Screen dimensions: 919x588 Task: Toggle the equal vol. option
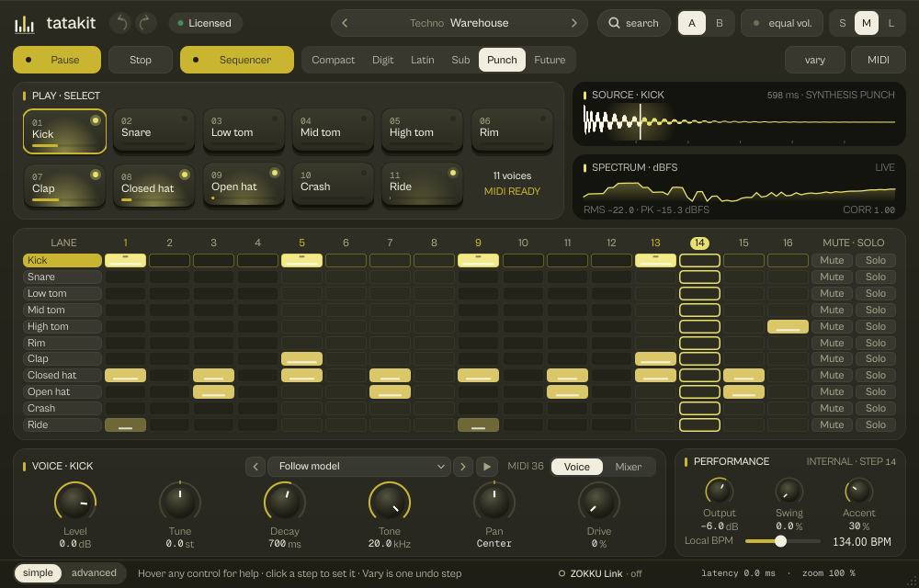[782, 23]
